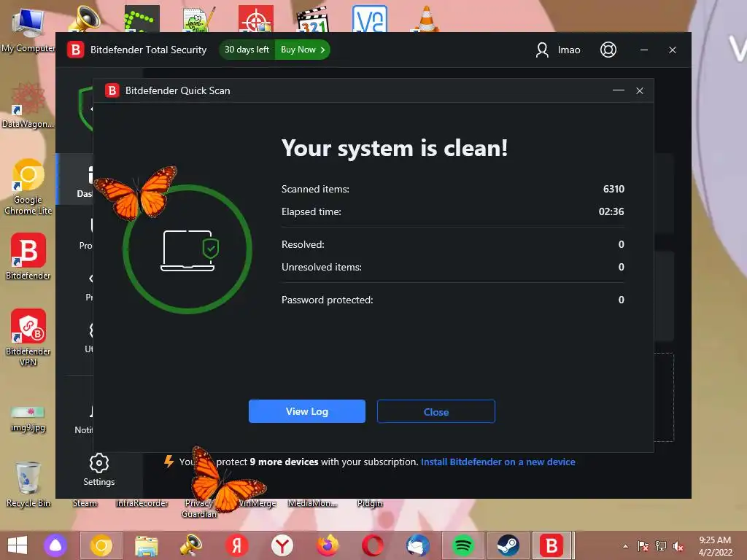Minimize the Quick Scan dialog
The height and width of the screenshot is (560, 747).
[619, 90]
